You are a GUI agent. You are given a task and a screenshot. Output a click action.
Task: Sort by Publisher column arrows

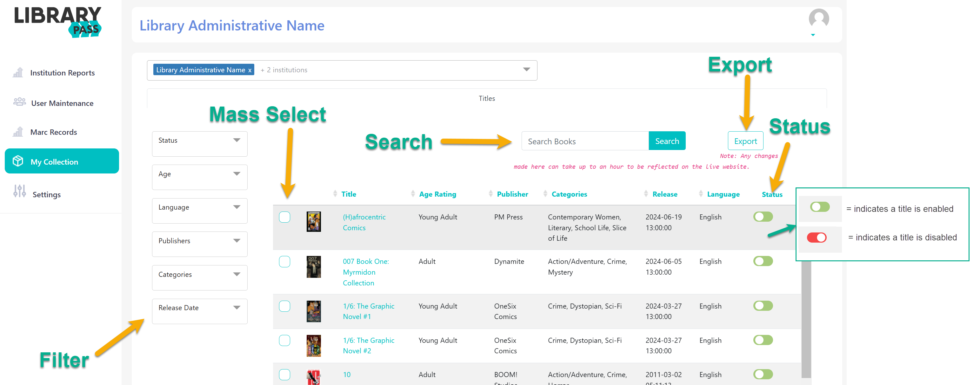point(490,193)
